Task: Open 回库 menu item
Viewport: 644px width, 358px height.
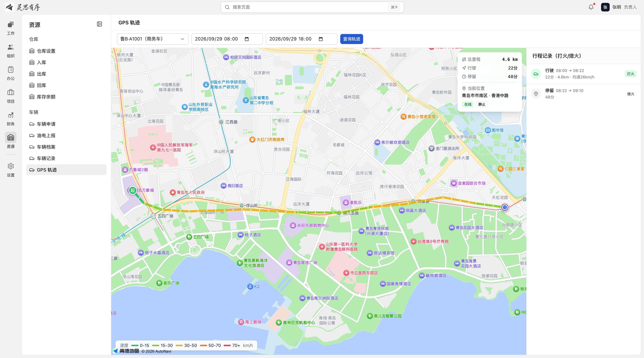Action: coord(66,85)
